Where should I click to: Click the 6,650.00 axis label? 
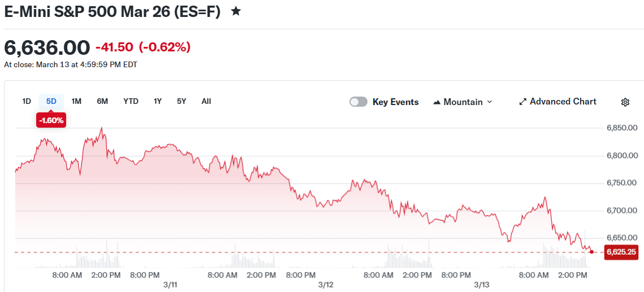coord(622,238)
